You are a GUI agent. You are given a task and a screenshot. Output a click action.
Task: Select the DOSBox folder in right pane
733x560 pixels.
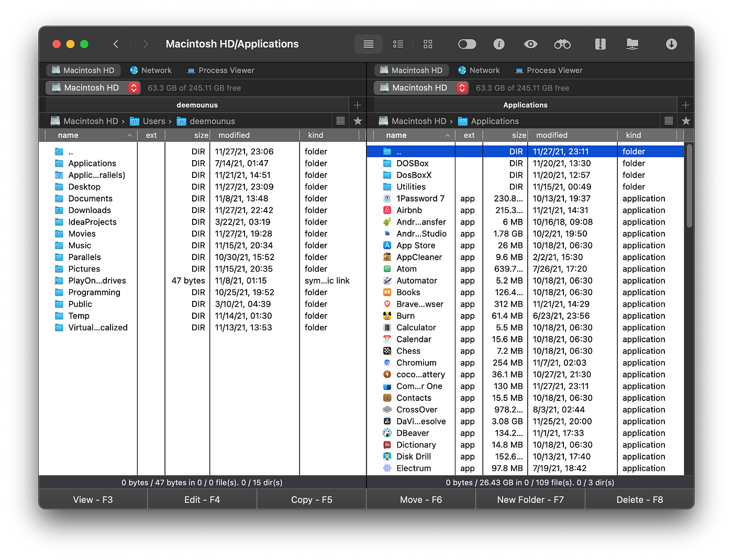(x=525, y=163)
